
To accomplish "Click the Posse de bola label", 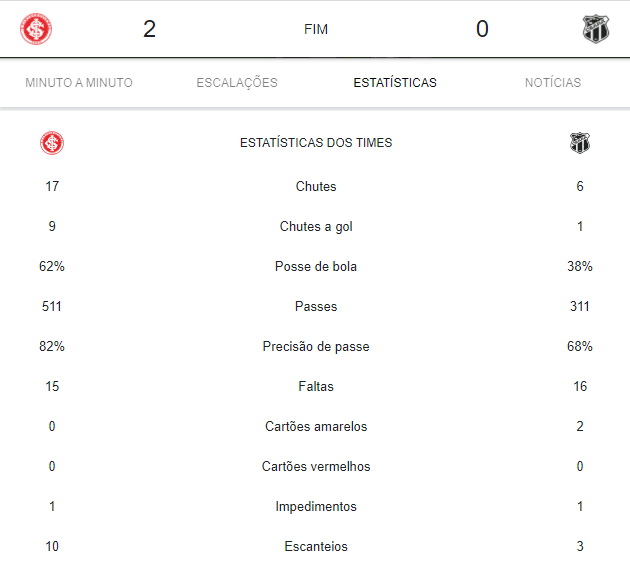I will [316, 266].
